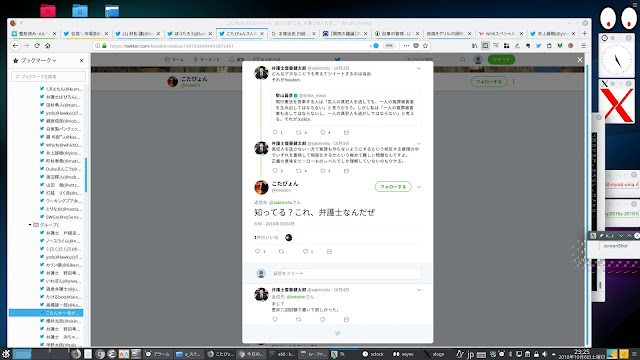
Task: Open ホーム in the Twitter navigation
Action: [174, 60]
